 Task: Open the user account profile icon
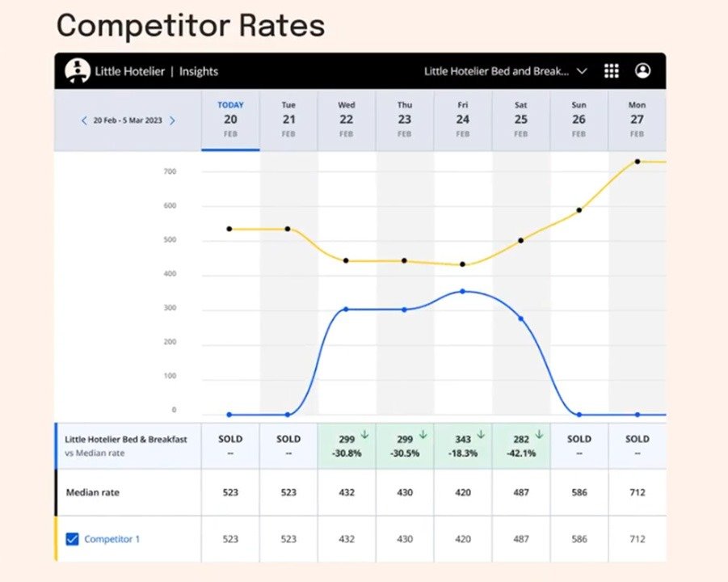point(642,71)
